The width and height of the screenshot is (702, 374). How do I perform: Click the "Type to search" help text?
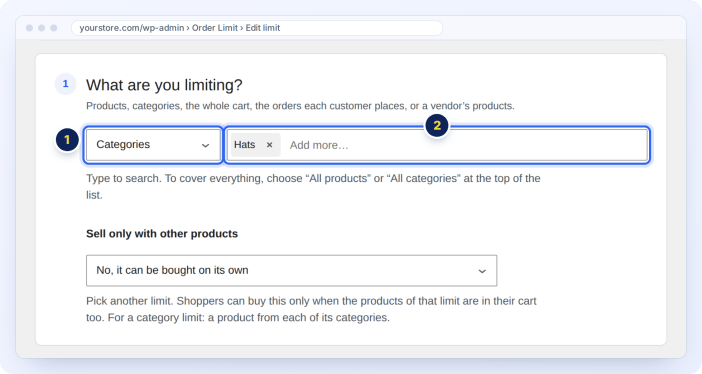313,187
